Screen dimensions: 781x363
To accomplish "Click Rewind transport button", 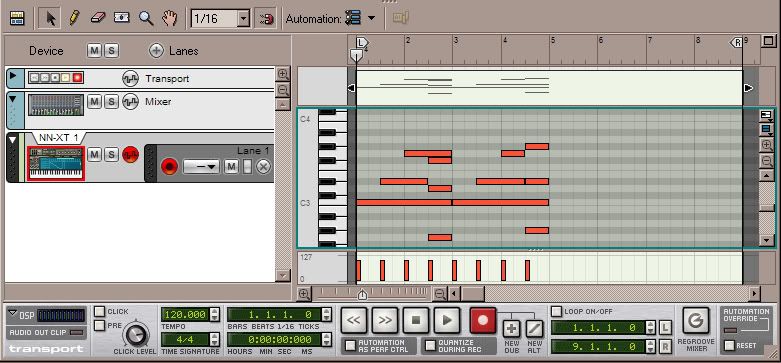I will click(353, 320).
